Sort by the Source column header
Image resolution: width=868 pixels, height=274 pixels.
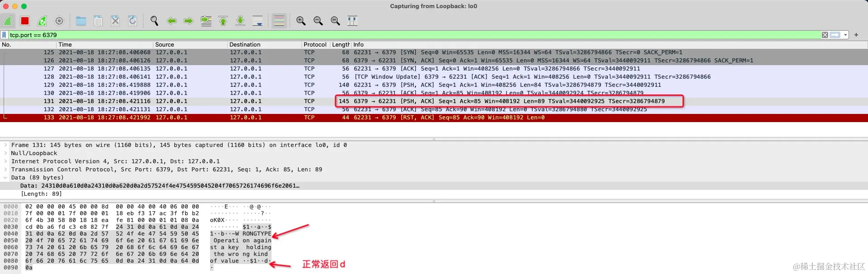(x=191, y=45)
